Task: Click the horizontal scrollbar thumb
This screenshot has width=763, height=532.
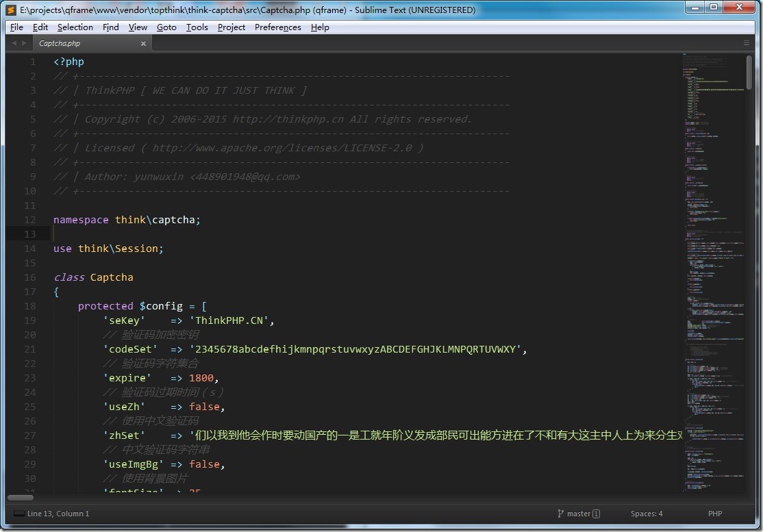Action: tap(21, 498)
